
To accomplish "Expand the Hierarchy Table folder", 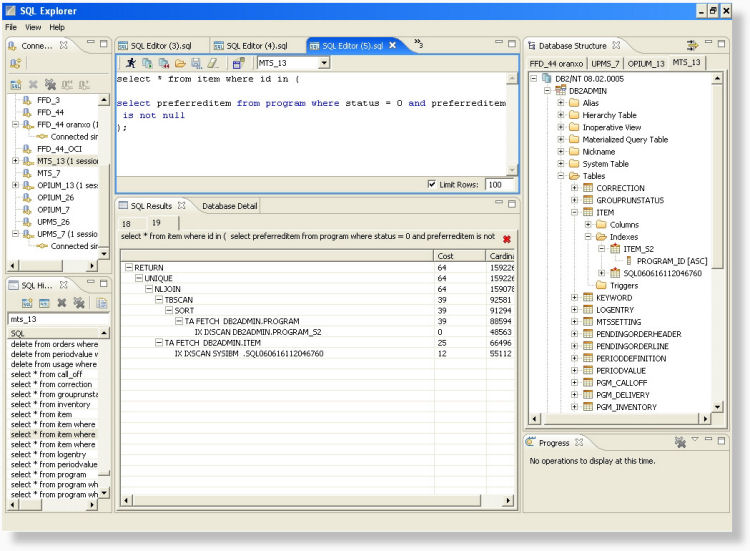I will click(x=562, y=115).
